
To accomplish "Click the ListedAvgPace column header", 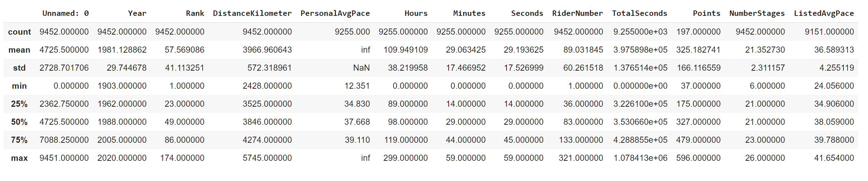I will pos(824,13).
